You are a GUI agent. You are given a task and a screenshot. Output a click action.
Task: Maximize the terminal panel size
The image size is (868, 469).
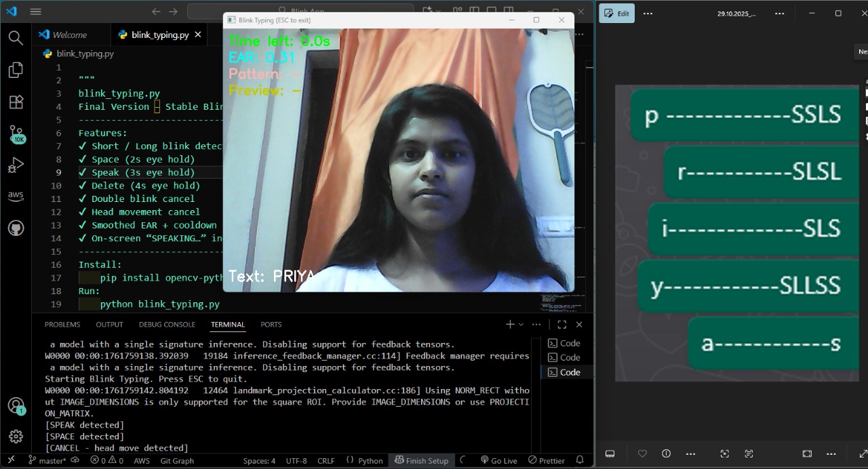click(561, 324)
